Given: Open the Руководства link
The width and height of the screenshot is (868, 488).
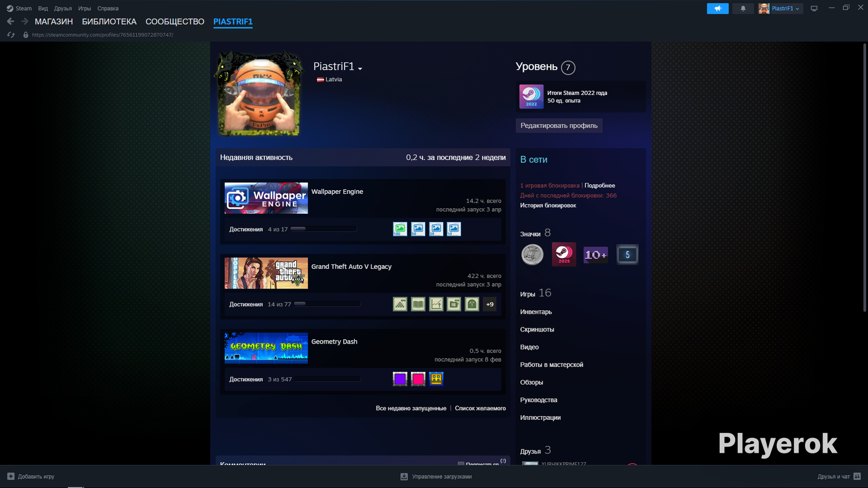Looking at the screenshot, I should [x=539, y=400].
